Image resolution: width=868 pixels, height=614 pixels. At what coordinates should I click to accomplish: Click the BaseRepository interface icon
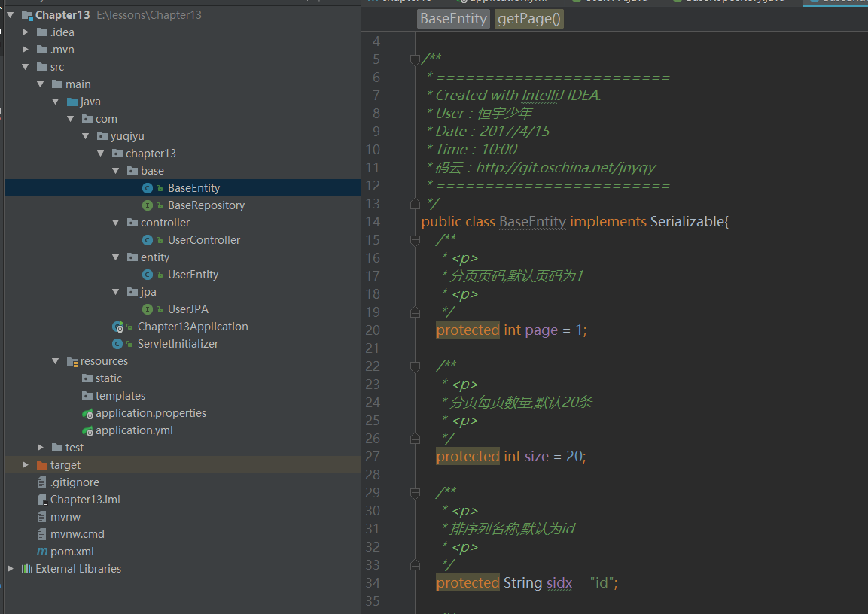pos(148,205)
